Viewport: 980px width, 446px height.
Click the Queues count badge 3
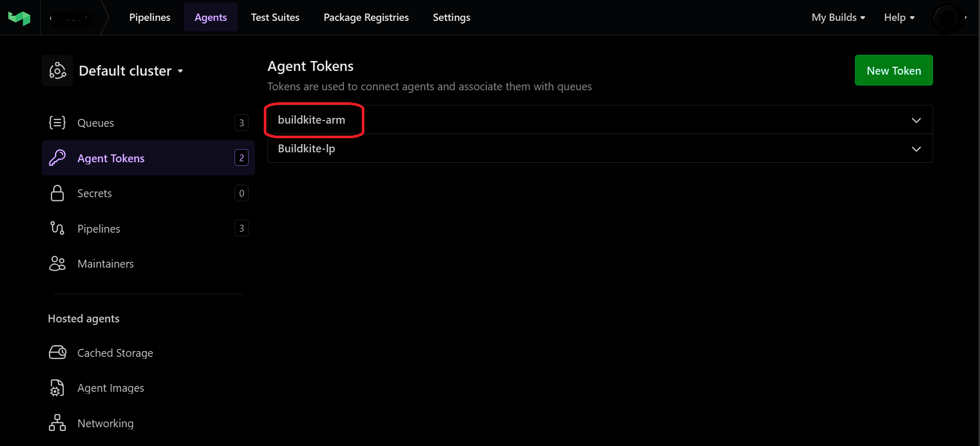pos(241,123)
